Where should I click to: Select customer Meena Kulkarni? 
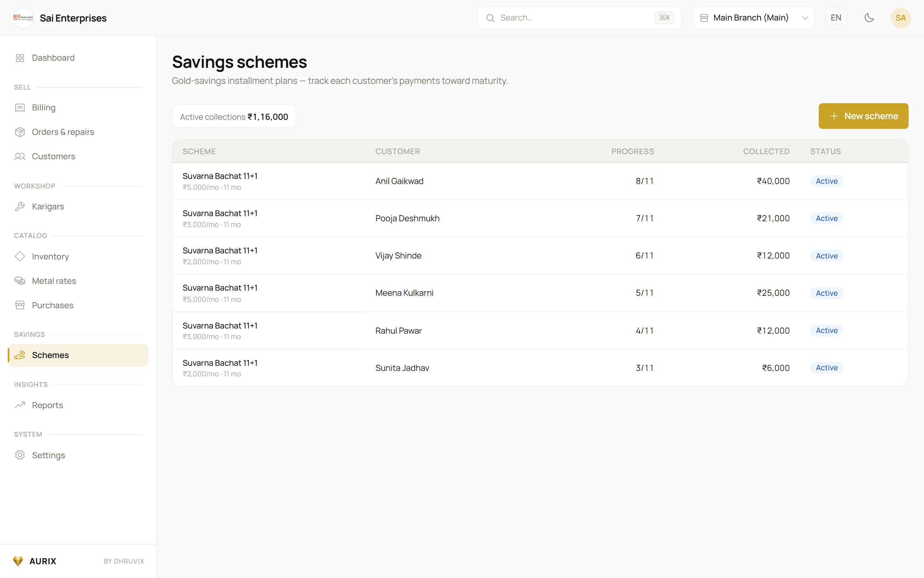[x=404, y=293]
